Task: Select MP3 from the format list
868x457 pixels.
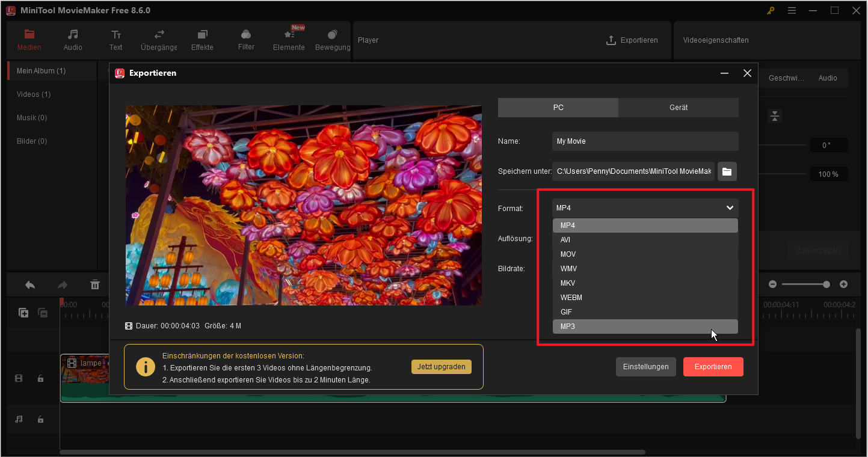Action: coord(645,326)
